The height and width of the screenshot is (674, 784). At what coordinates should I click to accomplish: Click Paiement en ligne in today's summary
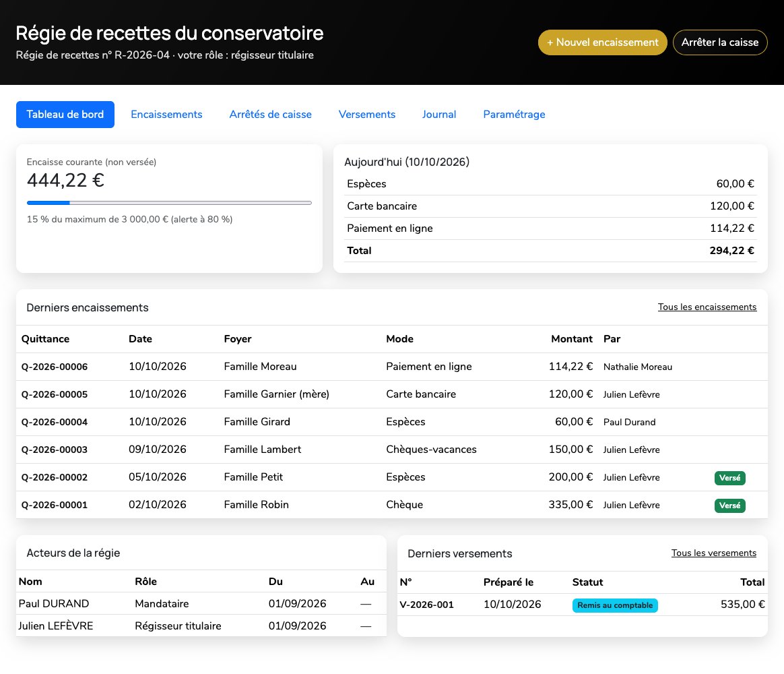pyautogui.click(x=550, y=228)
